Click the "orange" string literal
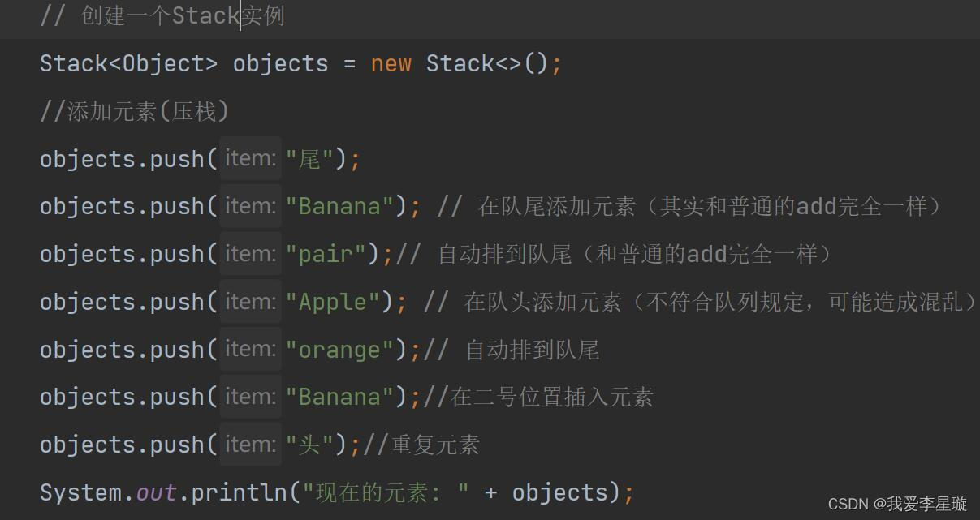 pos(340,350)
